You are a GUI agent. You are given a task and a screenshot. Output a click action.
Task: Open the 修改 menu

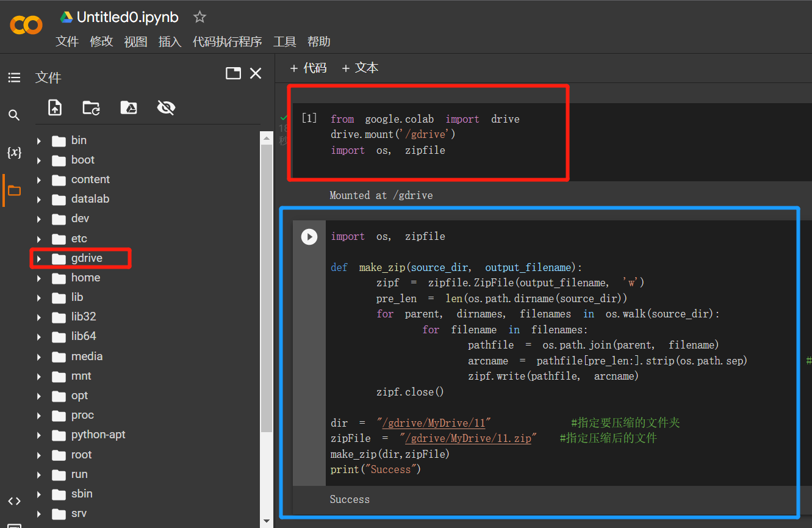[x=101, y=42]
